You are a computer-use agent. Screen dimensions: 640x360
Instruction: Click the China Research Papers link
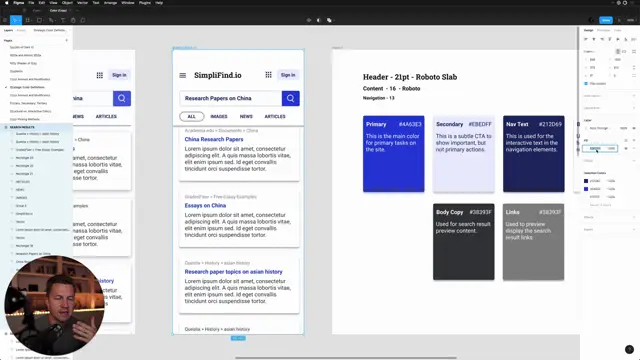click(x=214, y=139)
